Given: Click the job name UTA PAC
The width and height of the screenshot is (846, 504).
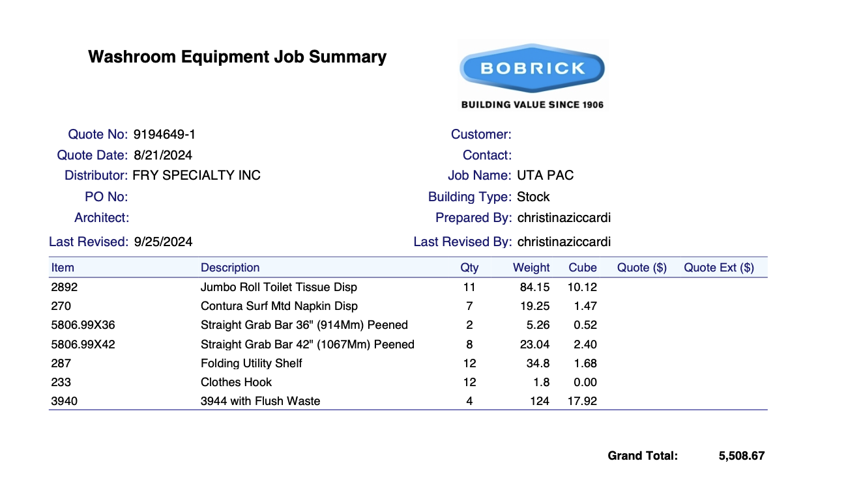Looking at the screenshot, I should coord(545,176).
